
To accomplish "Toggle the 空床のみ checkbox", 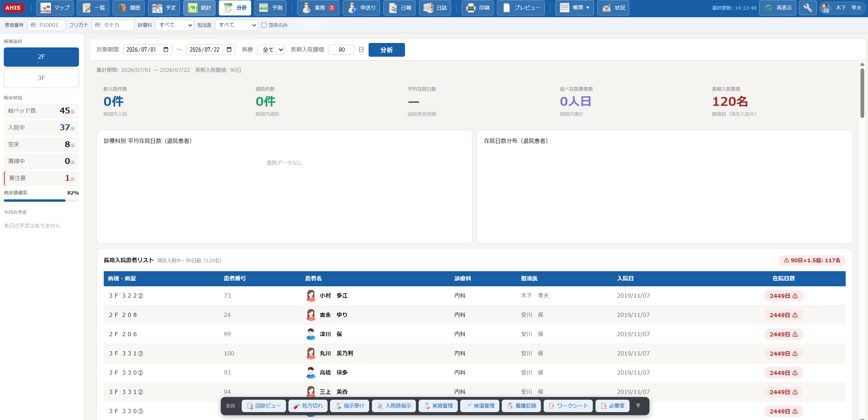I will pos(264,25).
